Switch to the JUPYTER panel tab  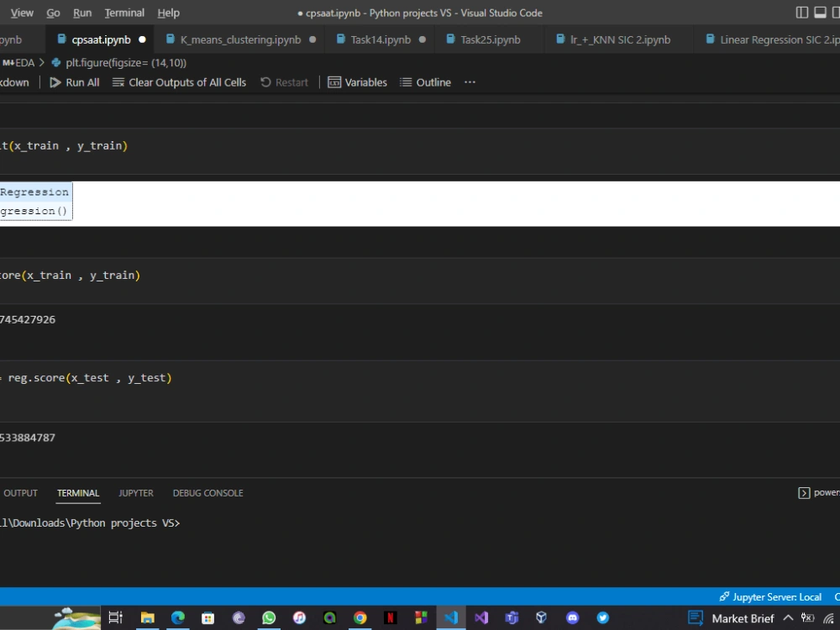coord(136,493)
